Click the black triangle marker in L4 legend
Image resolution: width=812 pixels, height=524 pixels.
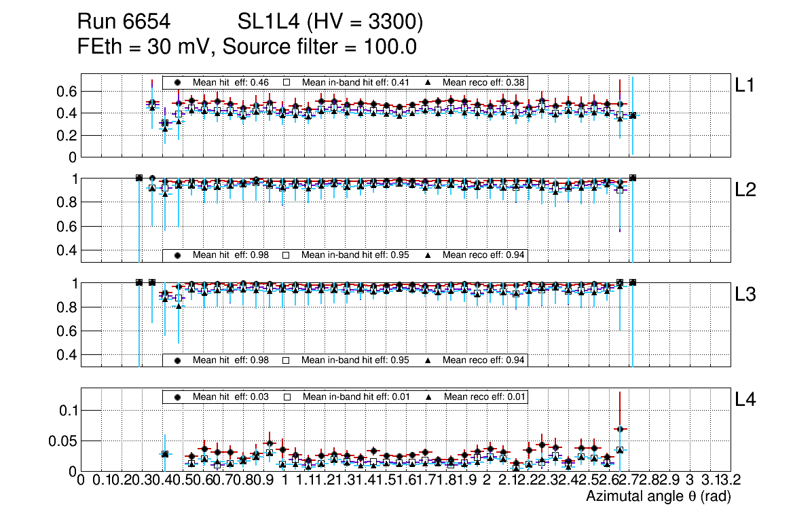tap(428, 396)
